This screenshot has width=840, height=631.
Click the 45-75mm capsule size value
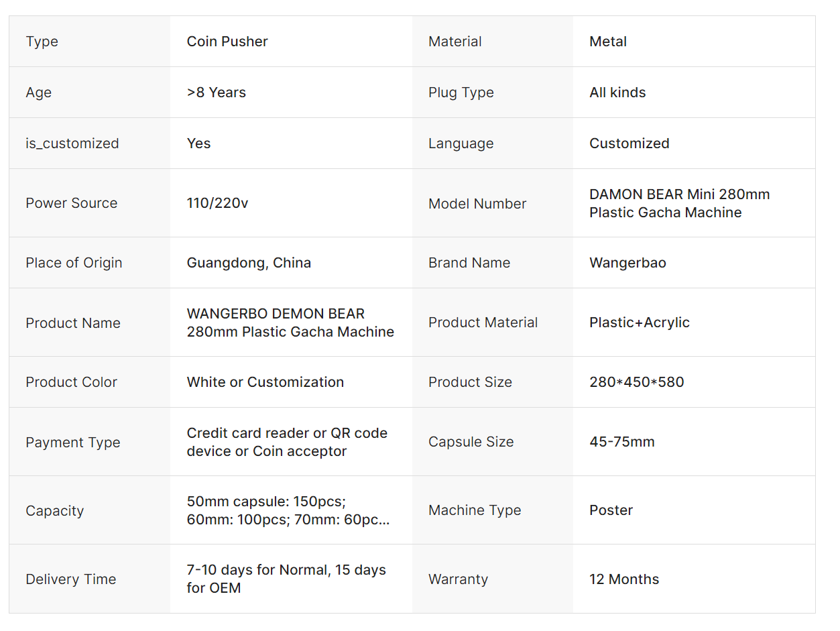(621, 442)
